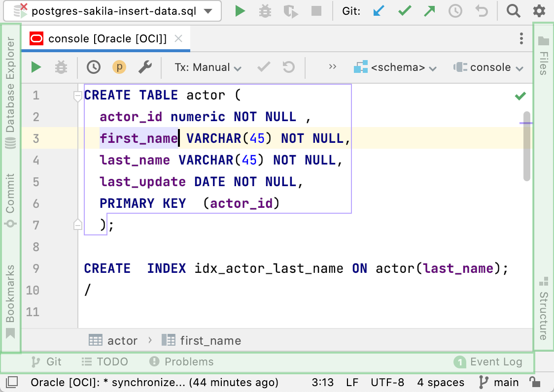Click the Git push green arrow
The width and height of the screenshot is (554, 392).
[429, 11]
